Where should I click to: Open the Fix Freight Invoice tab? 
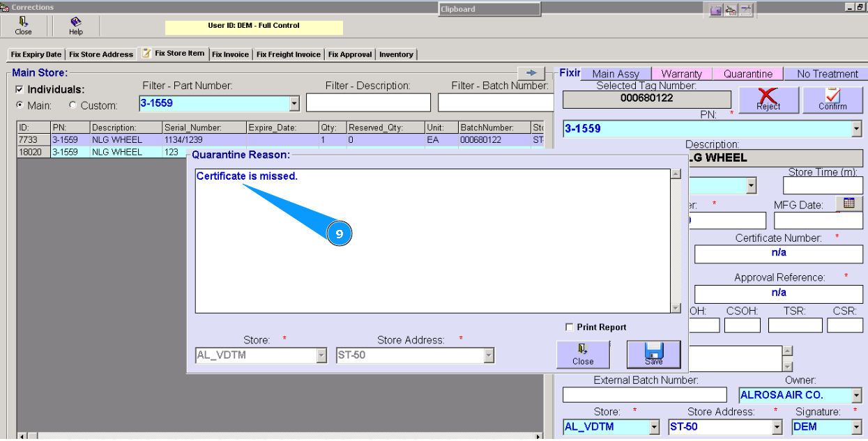pyautogui.click(x=289, y=54)
